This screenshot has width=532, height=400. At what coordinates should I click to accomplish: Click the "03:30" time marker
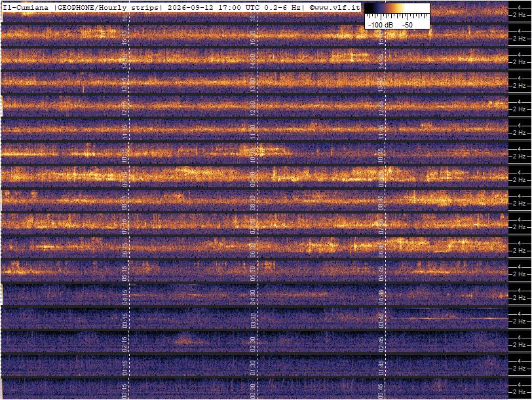(253, 321)
